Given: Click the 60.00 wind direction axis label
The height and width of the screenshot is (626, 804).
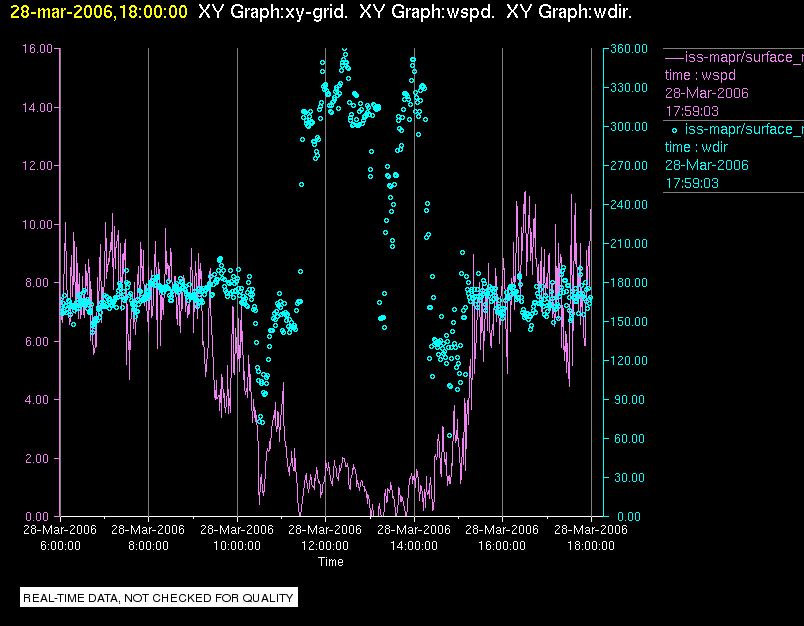Looking at the screenshot, I should click(631, 438).
